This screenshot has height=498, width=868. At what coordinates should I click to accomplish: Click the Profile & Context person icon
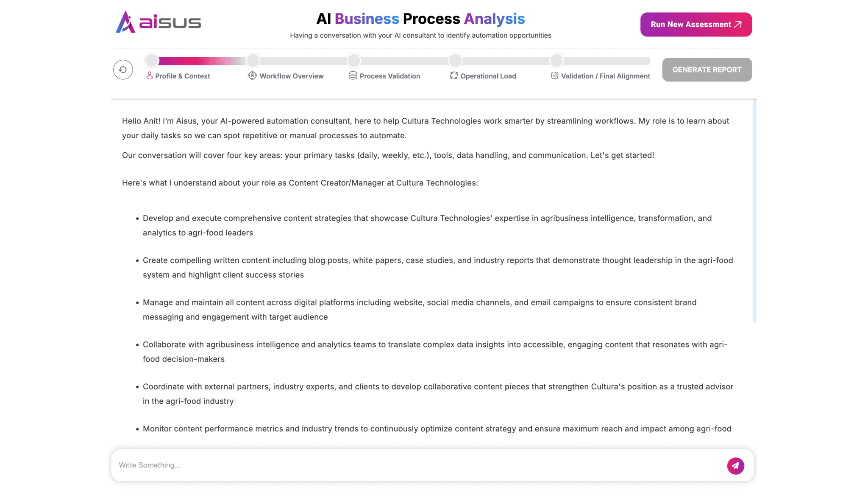pos(149,76)
